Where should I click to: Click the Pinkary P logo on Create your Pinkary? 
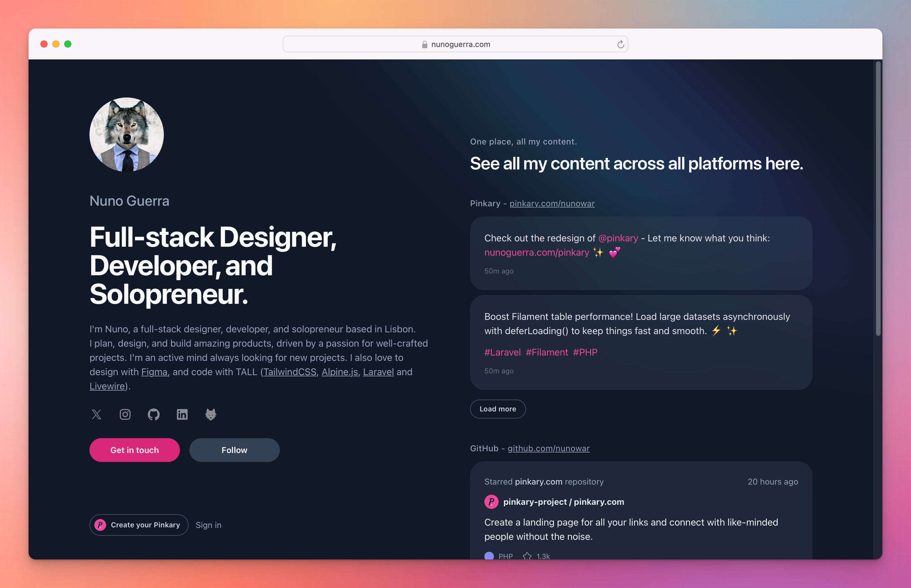100,525
